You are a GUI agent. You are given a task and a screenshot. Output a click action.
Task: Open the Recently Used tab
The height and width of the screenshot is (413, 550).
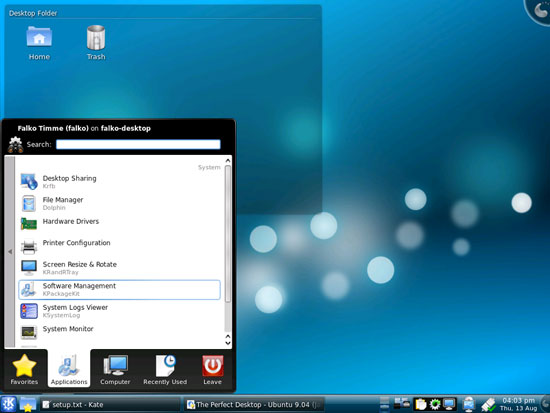click(x=165, y=369)
